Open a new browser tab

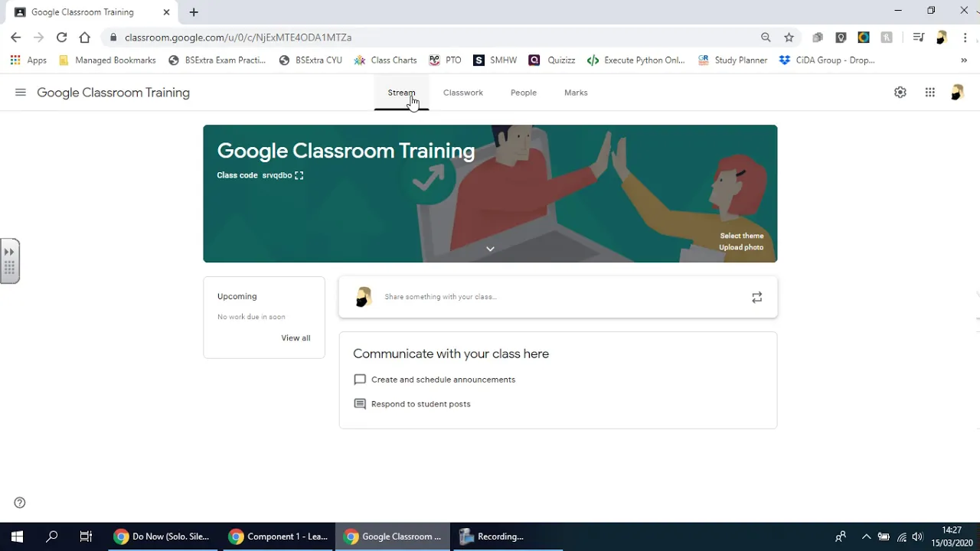pos(194,12)
